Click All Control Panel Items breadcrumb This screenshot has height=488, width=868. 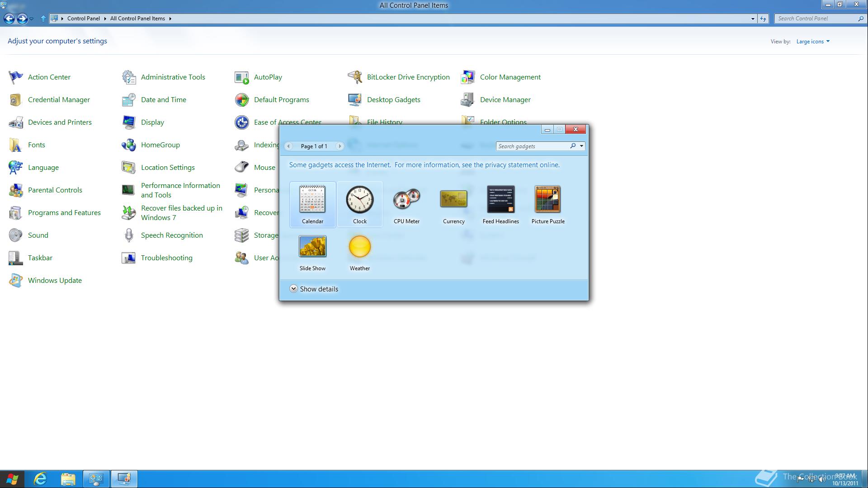pyautogui.click(x=137, y=19)
